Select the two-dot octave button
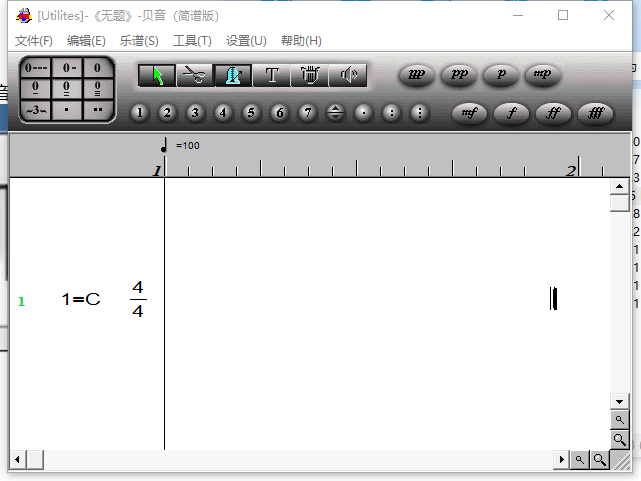The width and height of the screenshot is (641, 481). click(x=391, y=113)
